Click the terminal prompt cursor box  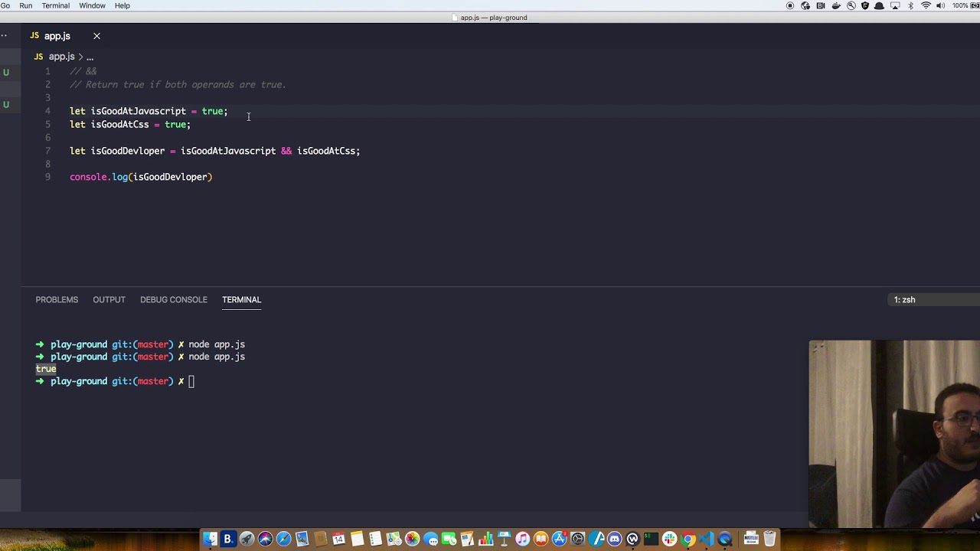(191, 381)
